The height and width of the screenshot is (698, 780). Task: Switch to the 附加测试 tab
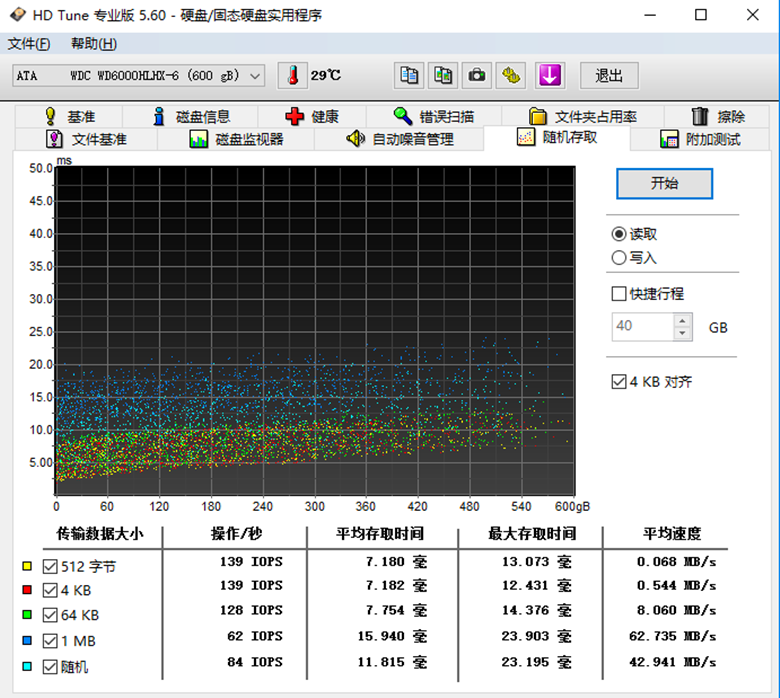pos(700,139)
